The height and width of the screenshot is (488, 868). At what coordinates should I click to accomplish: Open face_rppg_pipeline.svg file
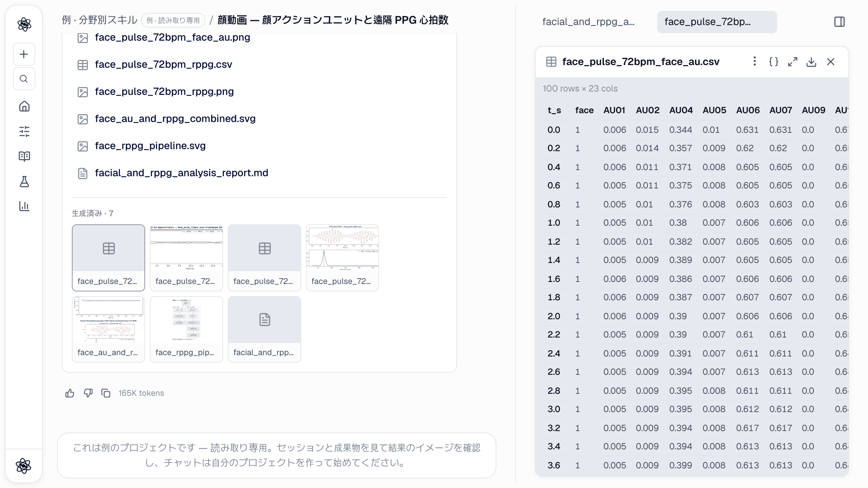click(150, 146)
